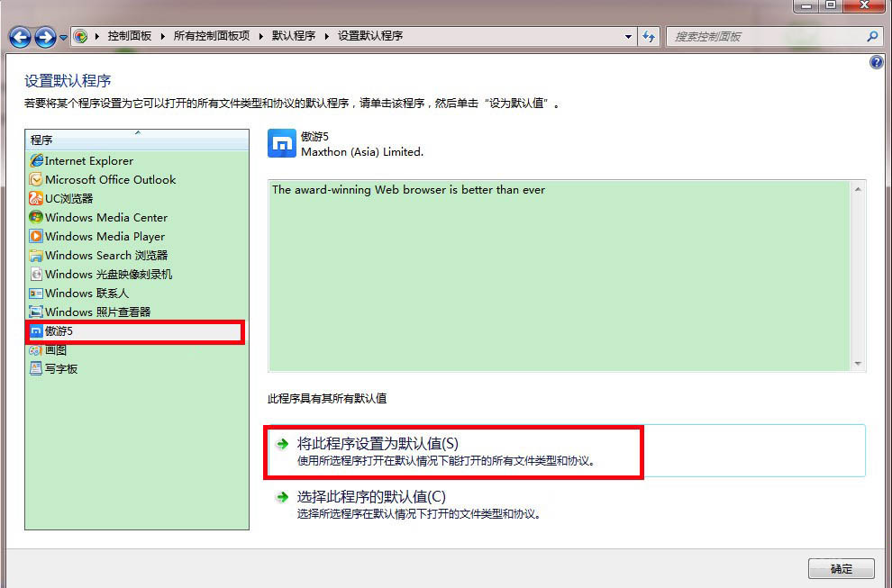
Task: Select Internet Explorer row text
Action: 89,161
